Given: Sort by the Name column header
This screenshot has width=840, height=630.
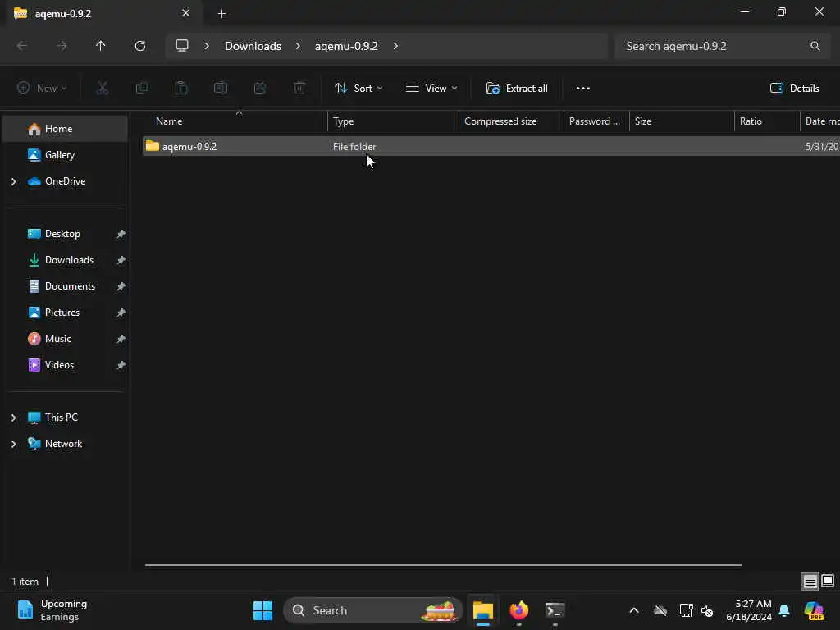Looking at the screenshot, I should (x=235, y=121).
